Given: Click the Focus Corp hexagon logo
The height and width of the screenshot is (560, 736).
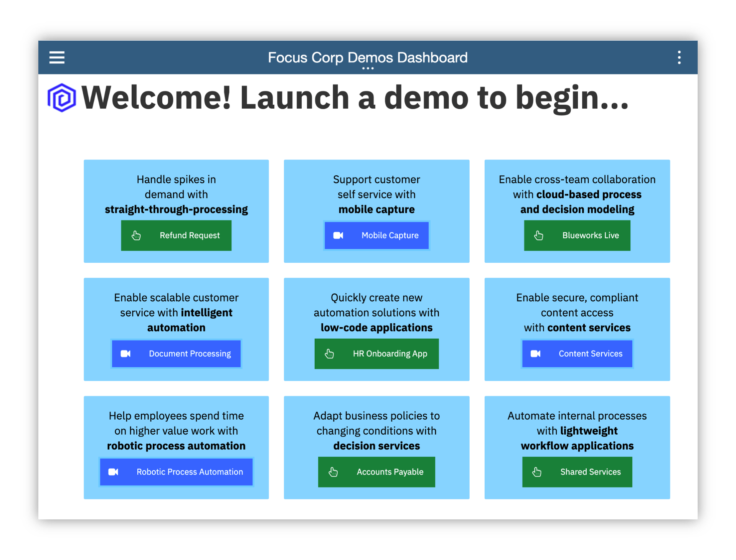Looking at the screenshot, I should pyautogui.click(x=61, y=97).
